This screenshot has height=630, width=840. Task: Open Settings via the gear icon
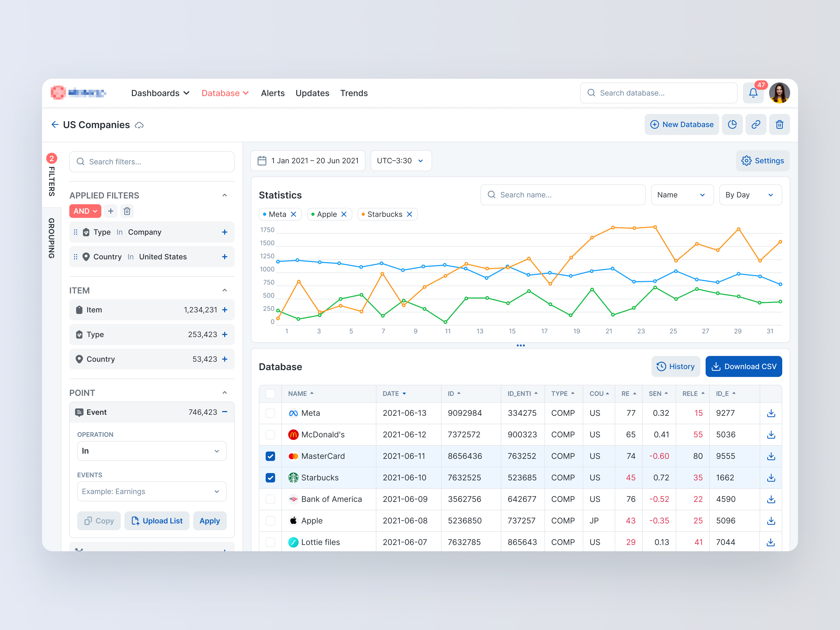(763, 161)
